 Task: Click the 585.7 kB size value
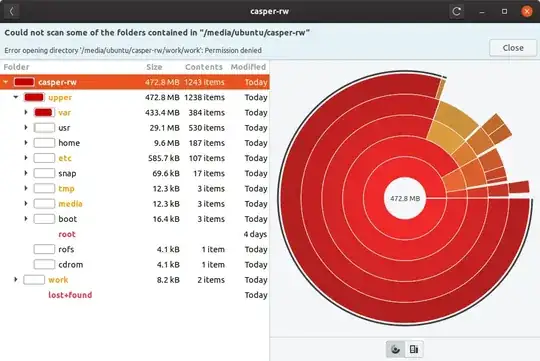[x=164, y=158]
